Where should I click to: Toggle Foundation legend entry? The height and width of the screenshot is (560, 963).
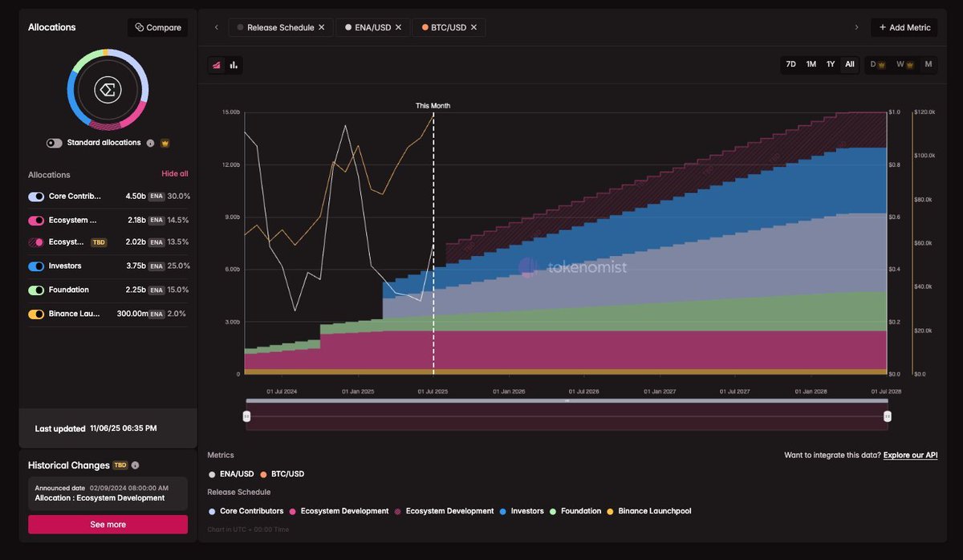[575, 511]
